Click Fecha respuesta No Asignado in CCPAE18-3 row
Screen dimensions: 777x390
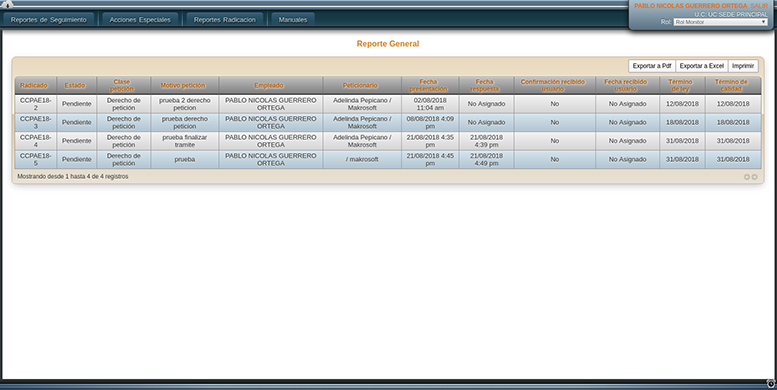point(487,122)
